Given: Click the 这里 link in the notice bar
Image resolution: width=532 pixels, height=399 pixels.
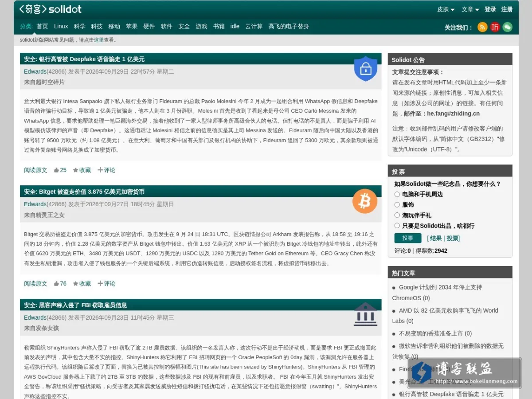Looking at the screenshot, I should click(99, 40).
